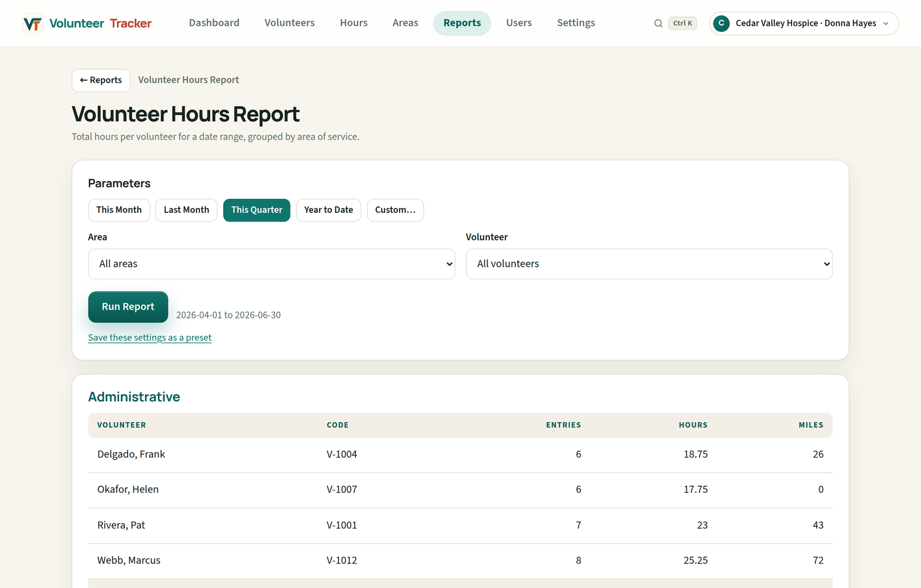The width and height of the screenshot is (921, 588).
Task: Select the Year to Date range preset
Action: click(328, 210)
